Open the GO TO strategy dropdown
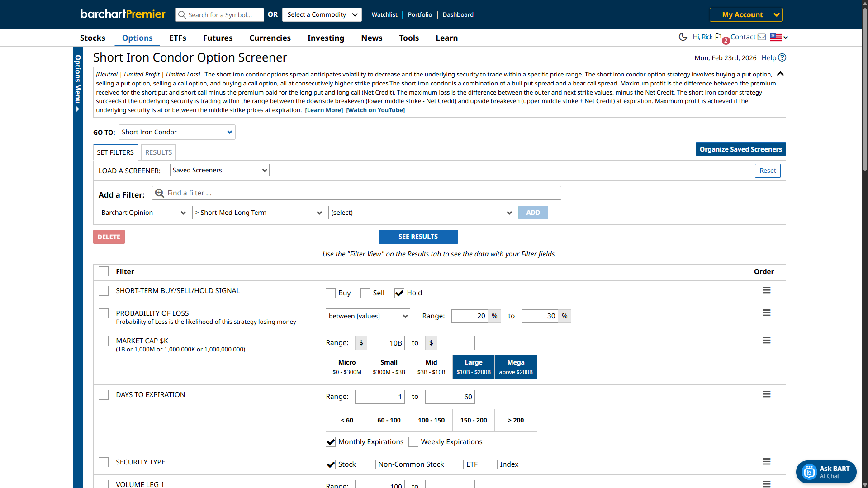The image size is (868, 488). click(177, 132)
